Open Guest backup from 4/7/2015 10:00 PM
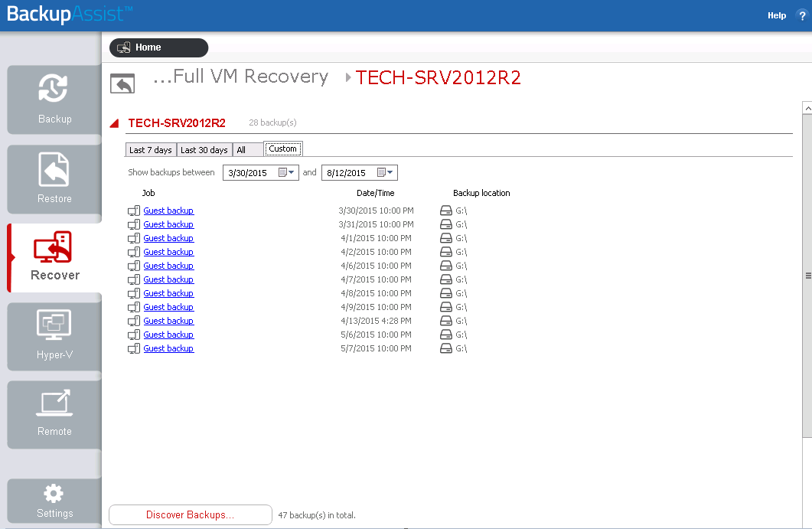The image size is (812, 529). click(168, 279)
